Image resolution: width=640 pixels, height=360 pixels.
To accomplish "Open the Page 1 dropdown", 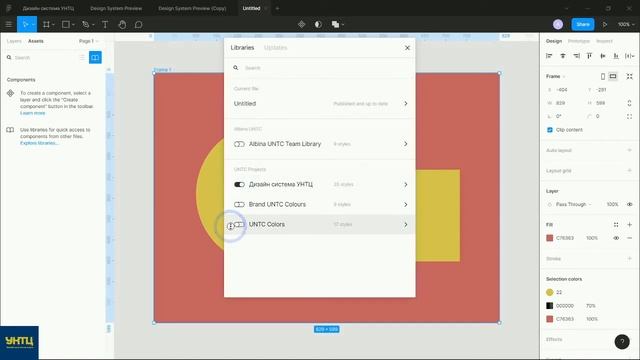I will tap(89, 41).
